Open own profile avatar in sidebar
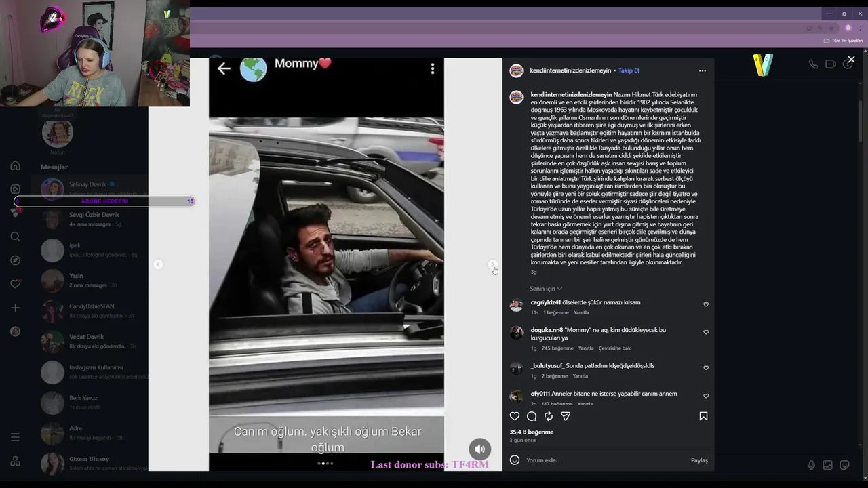This screenshot has height=488, width=868. (x=15, y=331)
